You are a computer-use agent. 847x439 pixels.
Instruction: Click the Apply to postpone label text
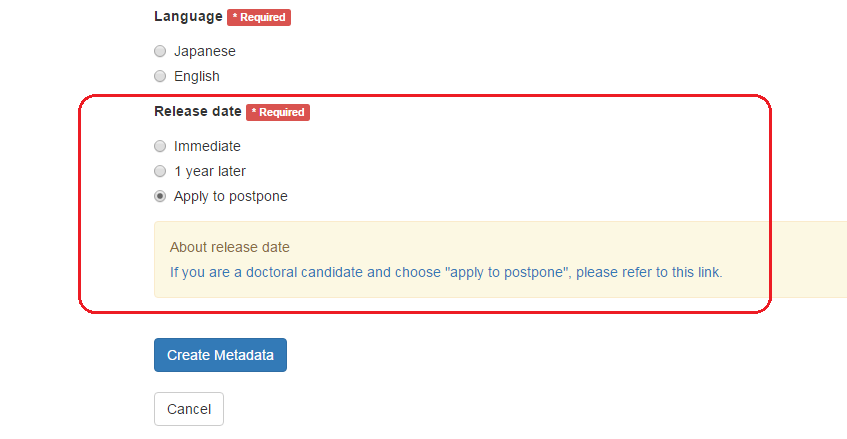coord(230,197)
